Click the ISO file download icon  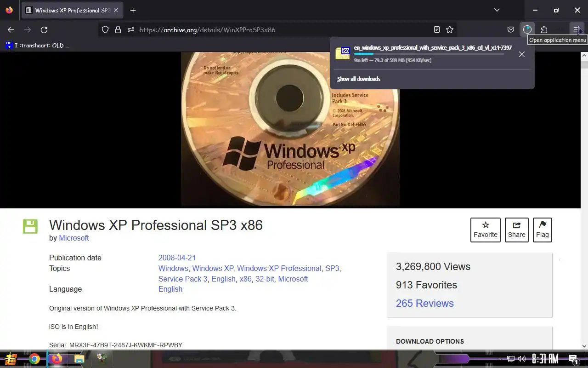343,53
